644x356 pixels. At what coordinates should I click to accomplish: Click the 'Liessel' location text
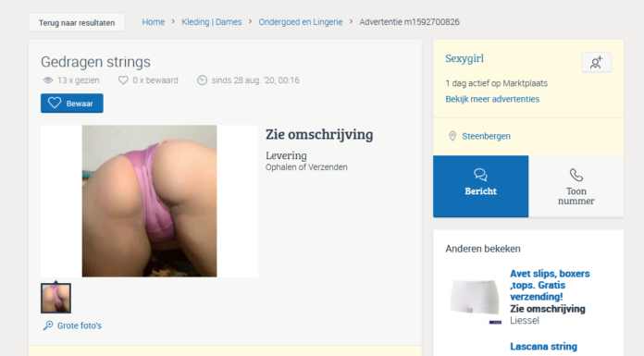coord(525,321)
